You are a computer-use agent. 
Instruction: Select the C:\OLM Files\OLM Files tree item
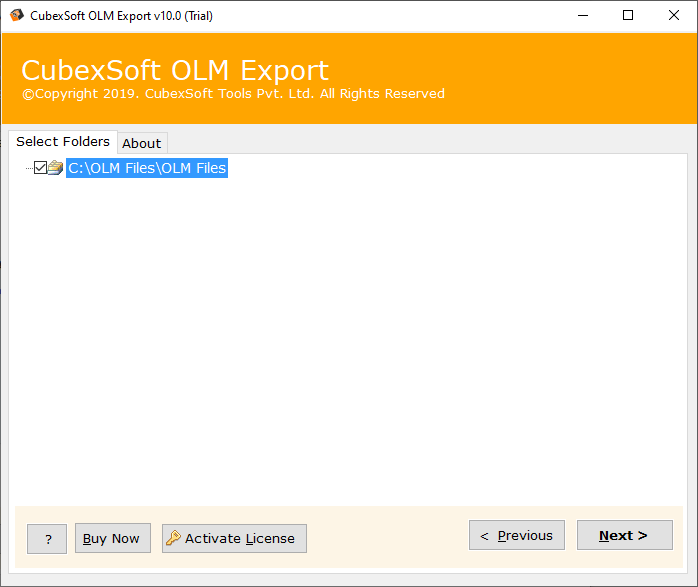click(x=147, y=168)
